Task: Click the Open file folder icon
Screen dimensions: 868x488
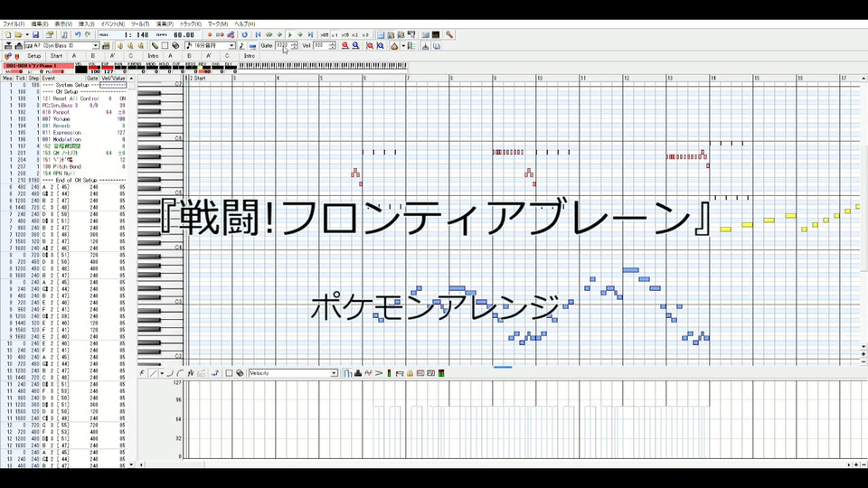Action: 18,35
